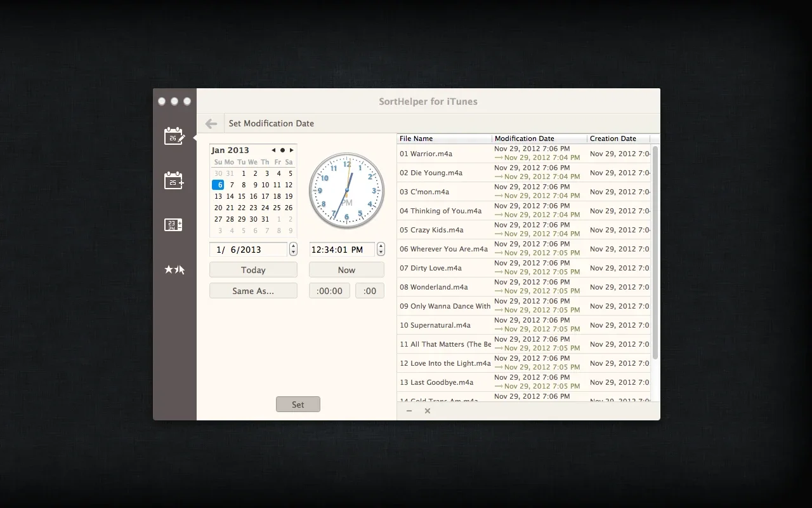This screenshot has width=812, height=508.
Task: Click the time field 12:34:01 PM
Action: [343, 250]
